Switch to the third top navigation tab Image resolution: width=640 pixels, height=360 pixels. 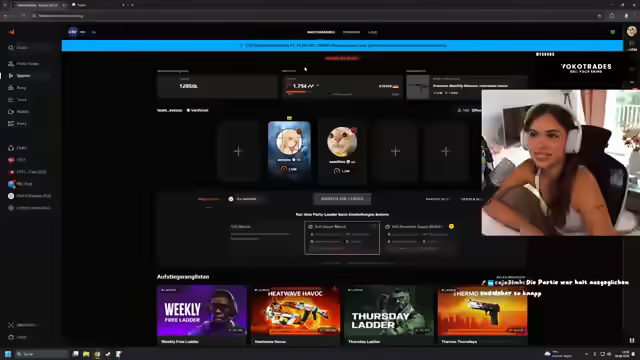tap(373, 32)
